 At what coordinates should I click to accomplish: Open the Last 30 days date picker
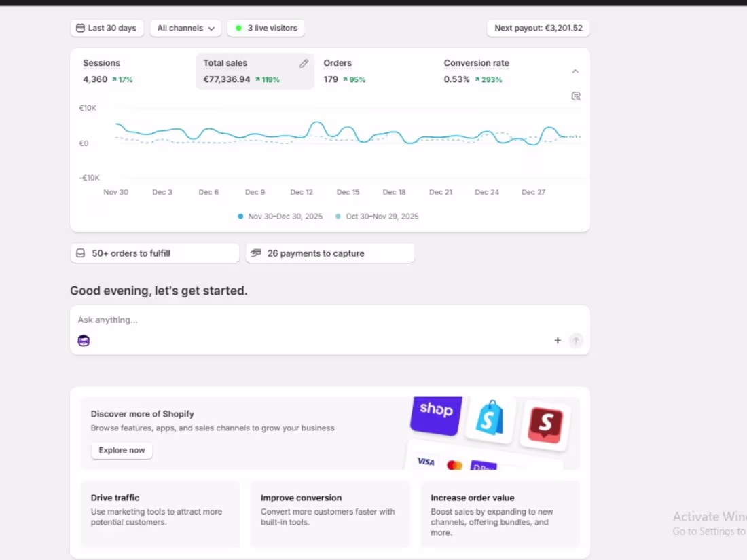point(107,28)
